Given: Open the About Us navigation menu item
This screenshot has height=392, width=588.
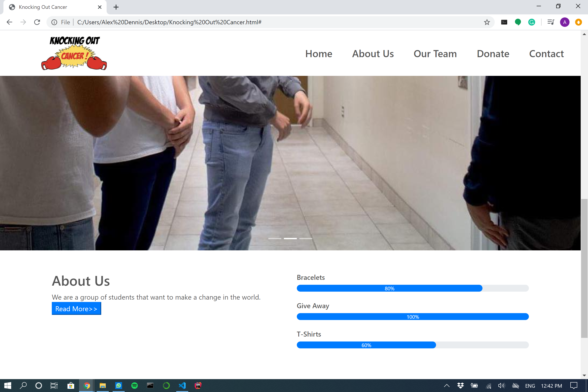Looking at the screenshot, I should pos(373,54).
